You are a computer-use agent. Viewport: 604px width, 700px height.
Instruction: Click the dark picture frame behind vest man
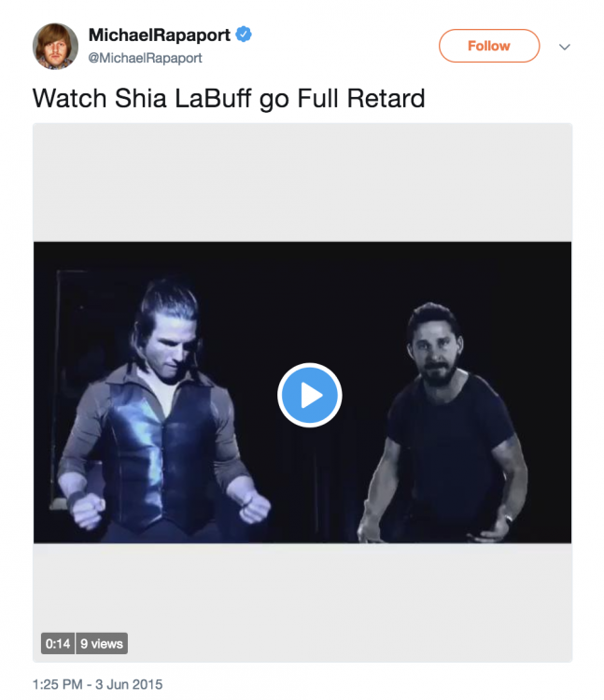(x=67, y=388)
